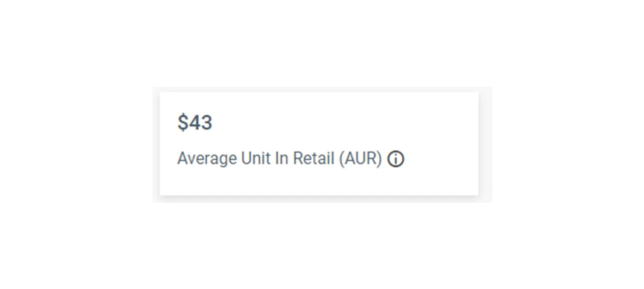Image resolution: width=644 pixels, height=289 pixels.
Task: Select the info glyph on the metric card
Action: [396, 159]
